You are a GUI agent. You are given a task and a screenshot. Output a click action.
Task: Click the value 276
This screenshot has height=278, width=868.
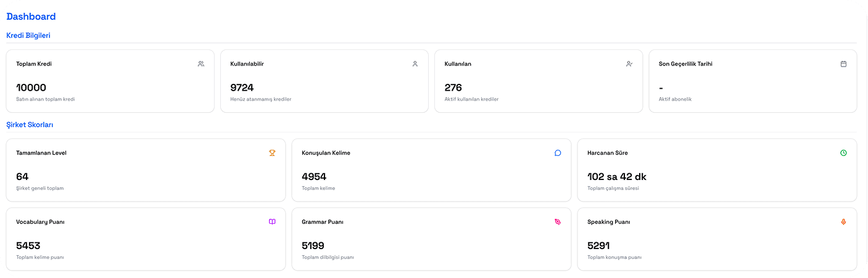[453, 88]
